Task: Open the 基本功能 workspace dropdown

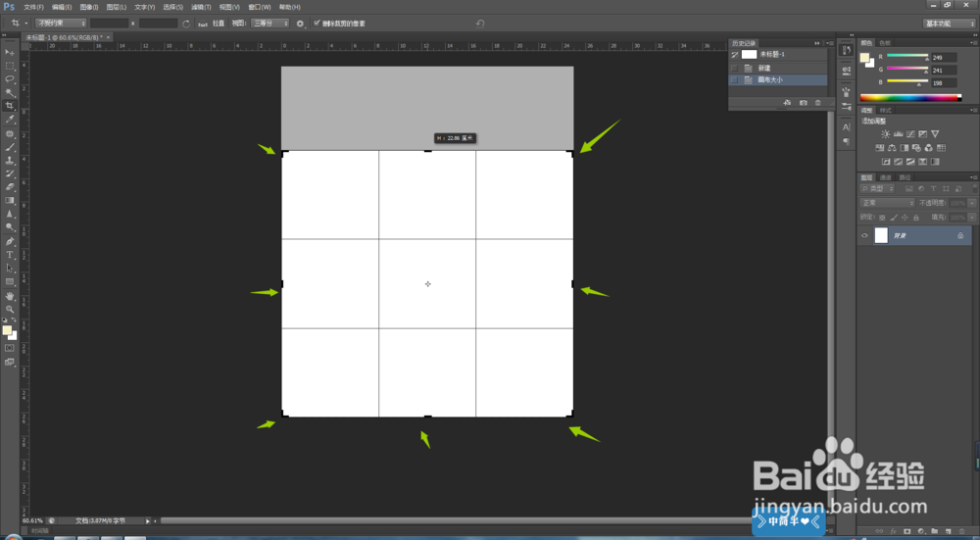Action: tap(949, 24)
